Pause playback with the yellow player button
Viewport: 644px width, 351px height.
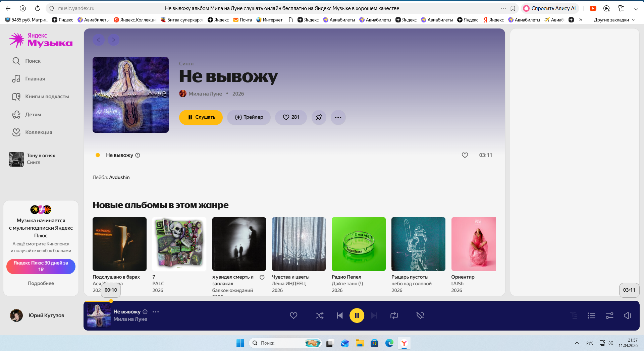[357, 315]
